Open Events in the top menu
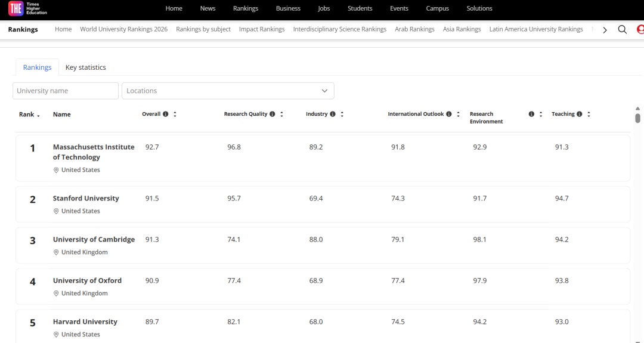Viewport: 644px width, 343px height. [399, 8]
